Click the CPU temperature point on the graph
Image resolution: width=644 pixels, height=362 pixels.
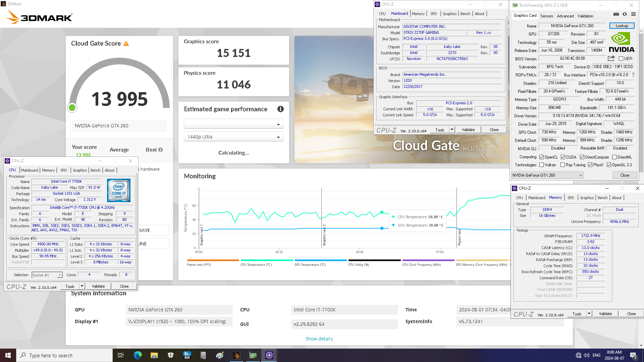point(382,212)
